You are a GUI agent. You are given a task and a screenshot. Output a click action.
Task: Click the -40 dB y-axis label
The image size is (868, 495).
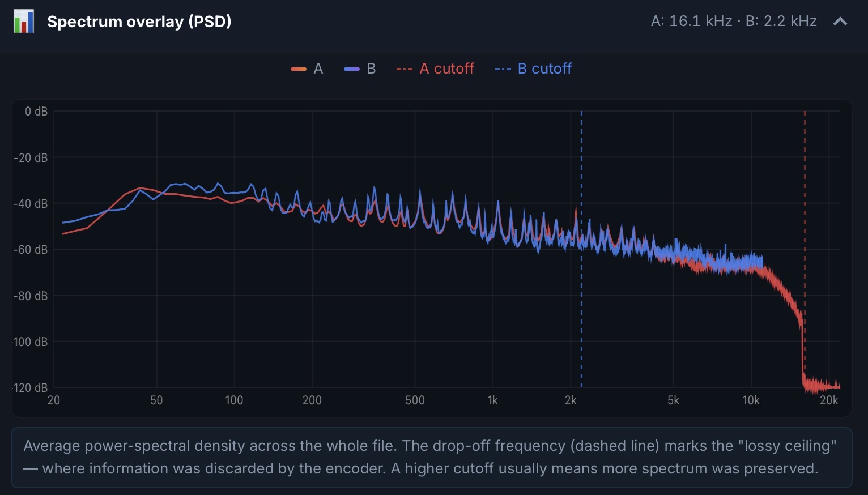(31, 203)
